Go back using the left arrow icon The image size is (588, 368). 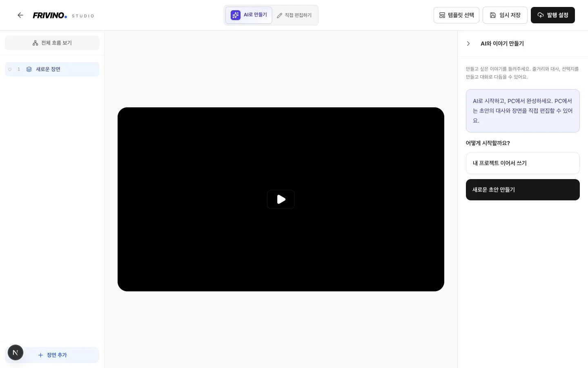point(20,15)
